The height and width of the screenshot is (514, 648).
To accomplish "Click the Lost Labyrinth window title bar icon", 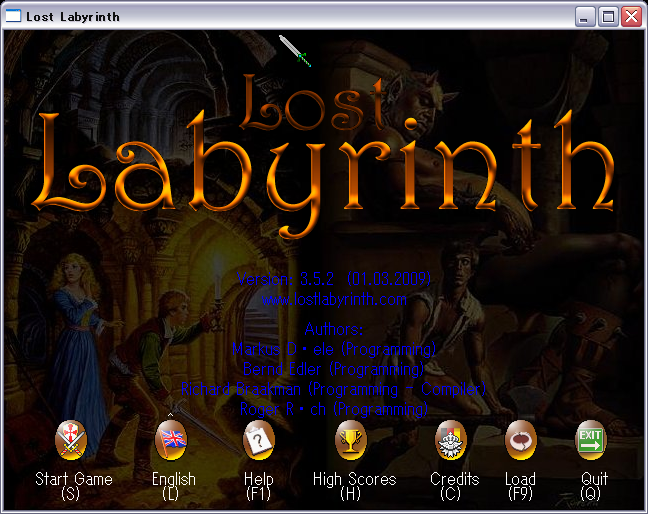I will 13,16.
